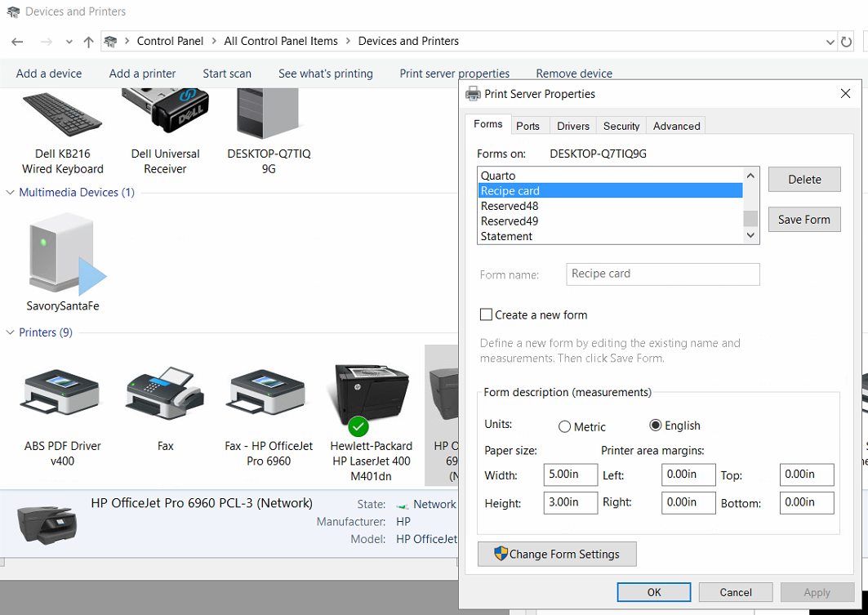Select the Dell KB216 Wired Keyboard device icon

click(62, 115)
